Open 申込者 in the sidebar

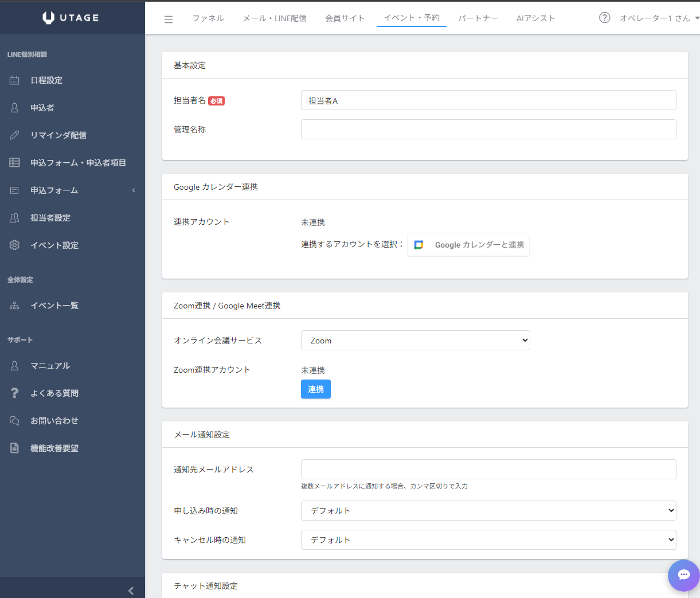(42, 108)
